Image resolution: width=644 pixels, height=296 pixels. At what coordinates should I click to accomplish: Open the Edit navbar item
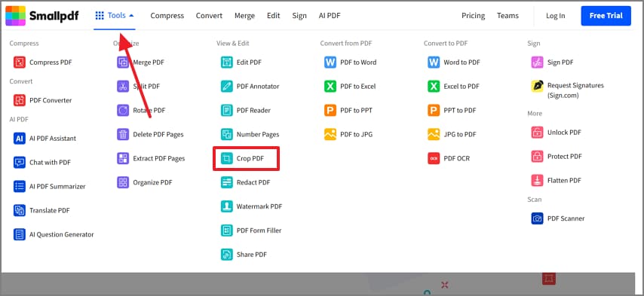tap(274, 16)
